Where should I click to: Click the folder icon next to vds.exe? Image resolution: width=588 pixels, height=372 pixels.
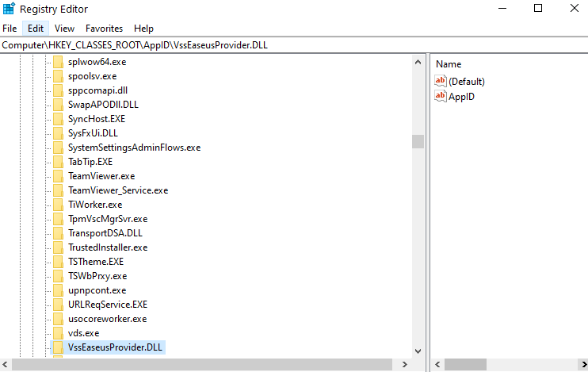point(58,333)
